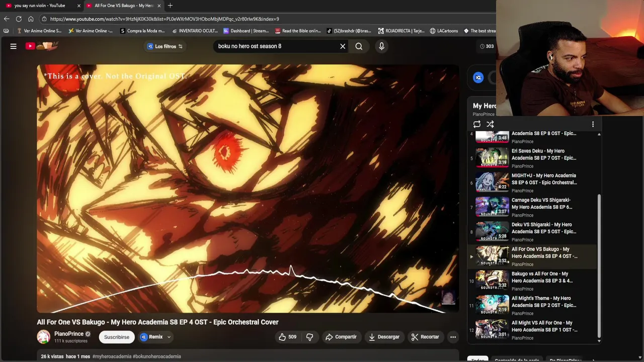This screenshot has height=362, width=644.
Task: Click the video player area
Action: click(x=248, y=189)
